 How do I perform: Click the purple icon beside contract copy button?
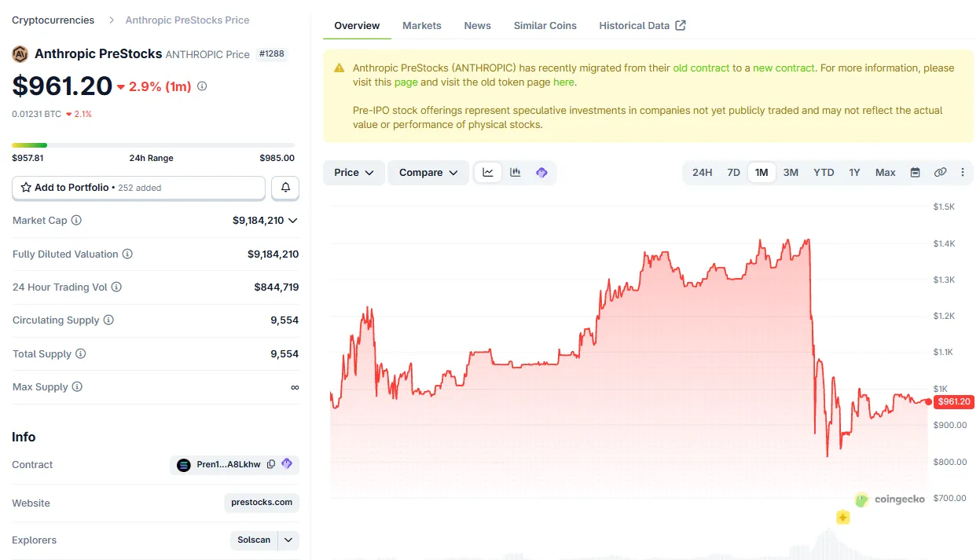point(287,464)
